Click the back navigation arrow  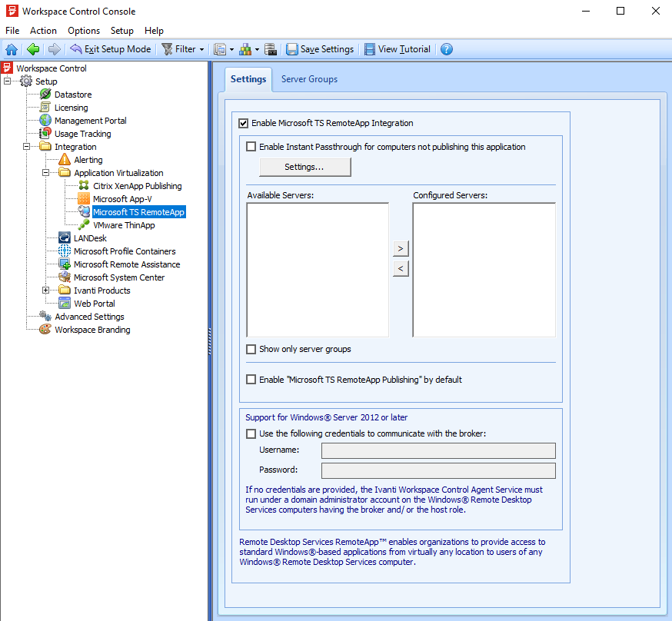[x=32, y=48]
